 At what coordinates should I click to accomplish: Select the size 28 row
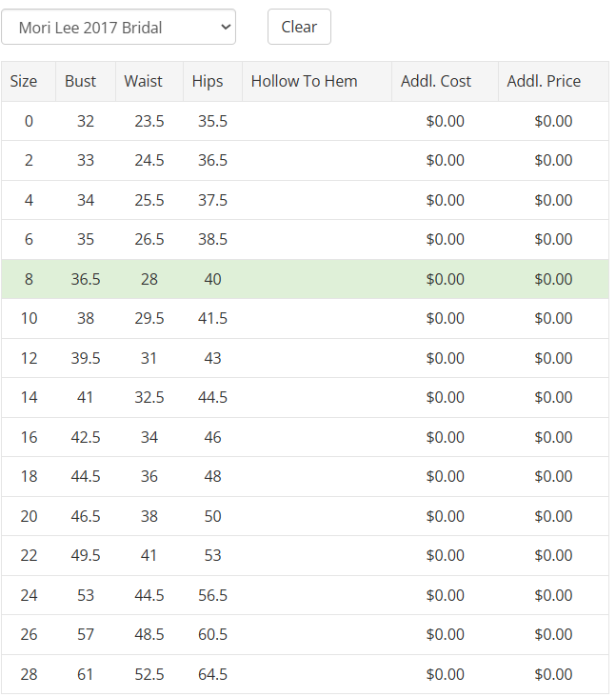pos(305,674)
